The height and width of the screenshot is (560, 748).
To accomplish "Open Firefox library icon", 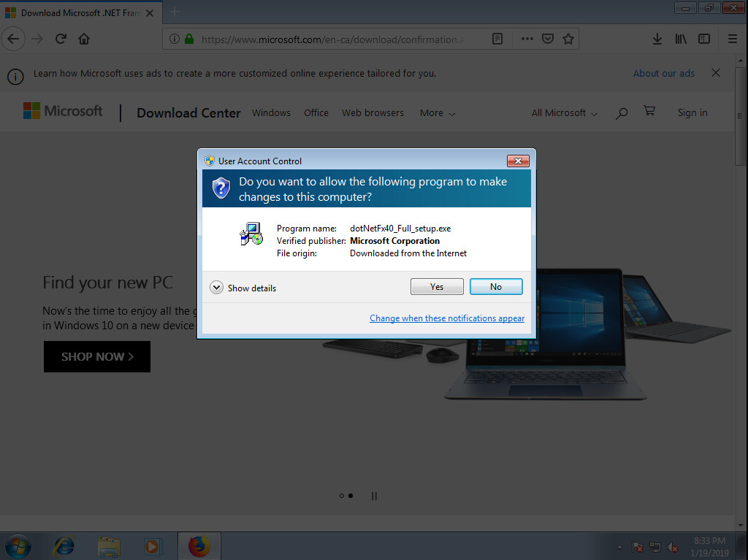I will 681,39.
